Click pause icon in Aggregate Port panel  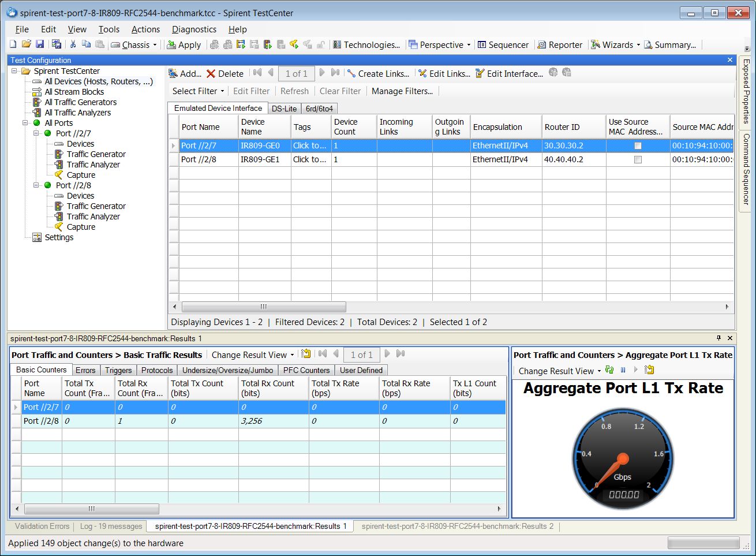[x=623, y=370]
